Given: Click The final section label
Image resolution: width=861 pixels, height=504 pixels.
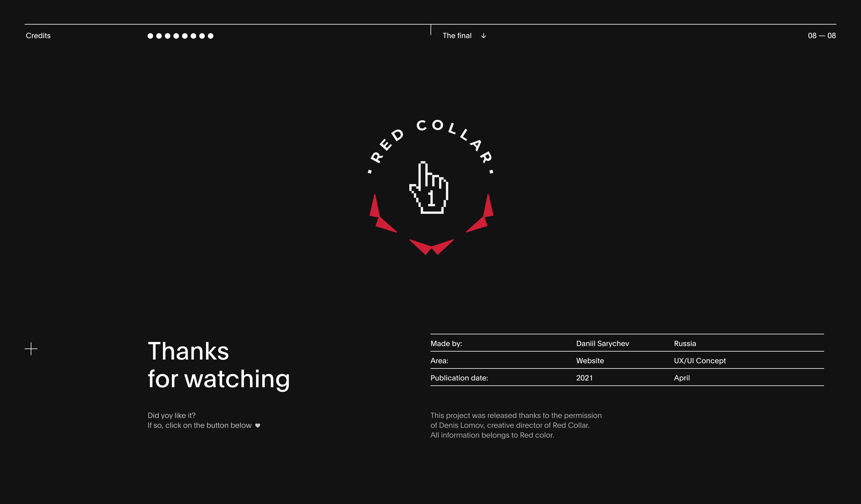Looking at the screenshot, I should [457, 36].
